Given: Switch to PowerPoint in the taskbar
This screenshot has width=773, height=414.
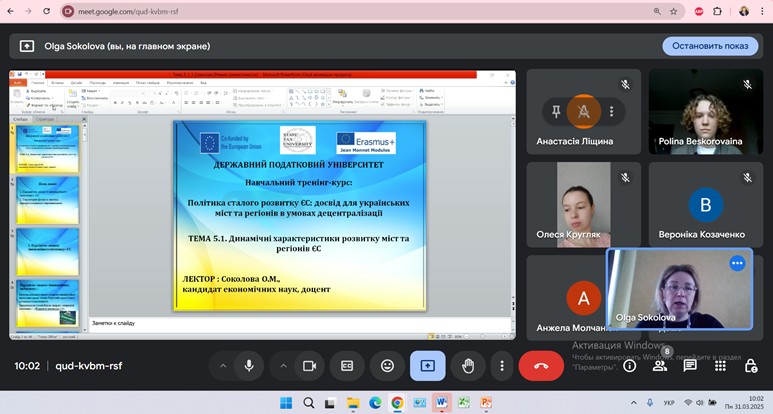Looking at the screenshot, I should tap(486, 403).
